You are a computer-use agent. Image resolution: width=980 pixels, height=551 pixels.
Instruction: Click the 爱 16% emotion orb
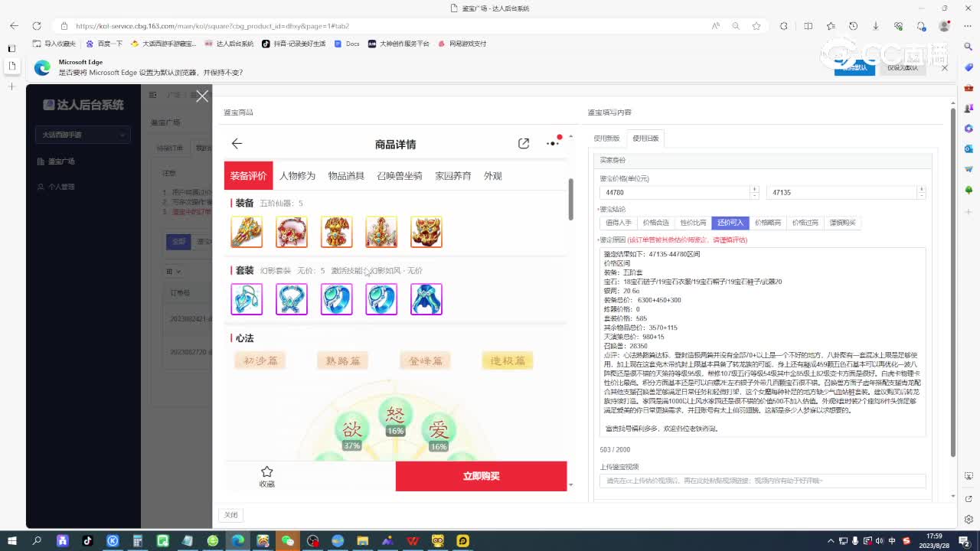point(439,430)
